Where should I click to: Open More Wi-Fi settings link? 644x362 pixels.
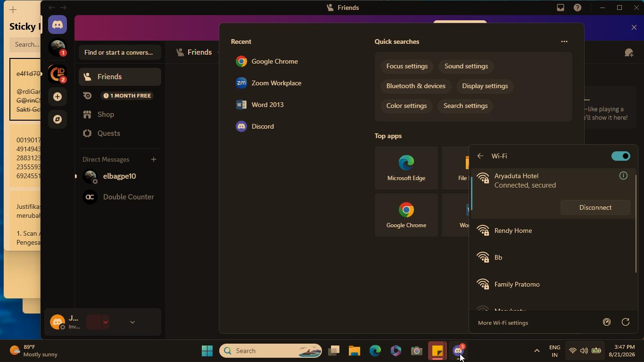coord(503,323)
